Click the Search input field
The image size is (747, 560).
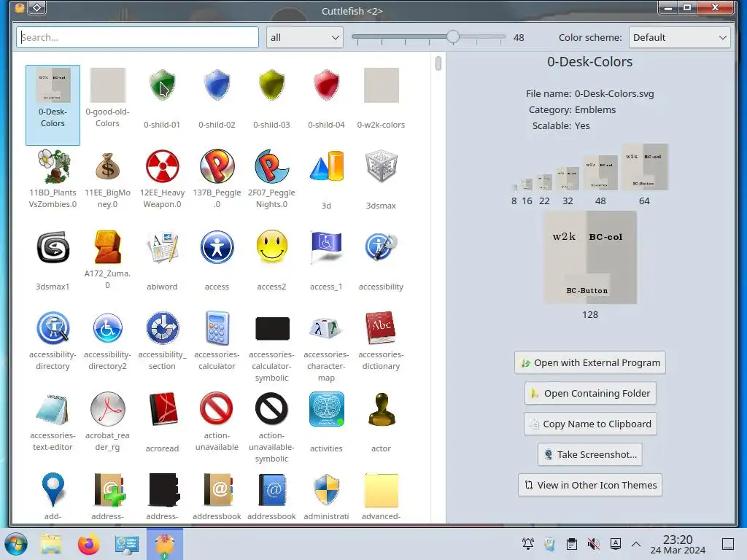click(138, 37)
